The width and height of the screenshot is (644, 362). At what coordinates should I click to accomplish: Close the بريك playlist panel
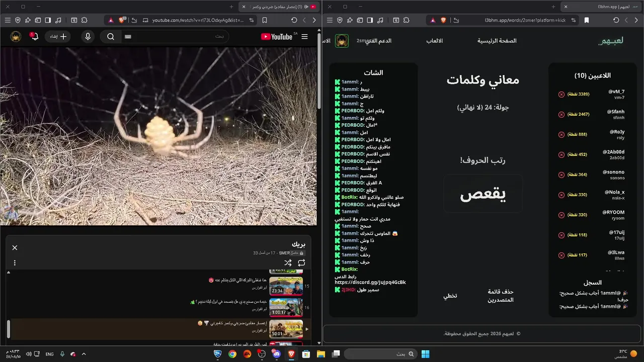pyautogui.click(x=15, y=247)
